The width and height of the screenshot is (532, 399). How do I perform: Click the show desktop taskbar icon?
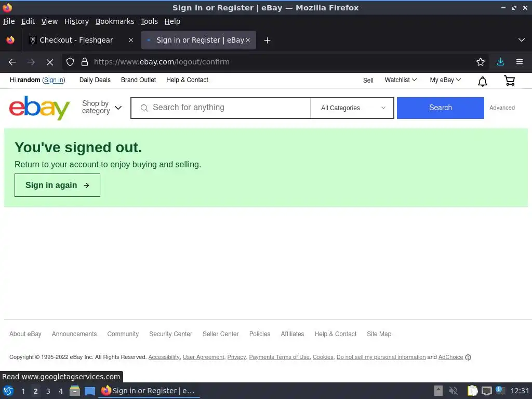click(90, 391)
